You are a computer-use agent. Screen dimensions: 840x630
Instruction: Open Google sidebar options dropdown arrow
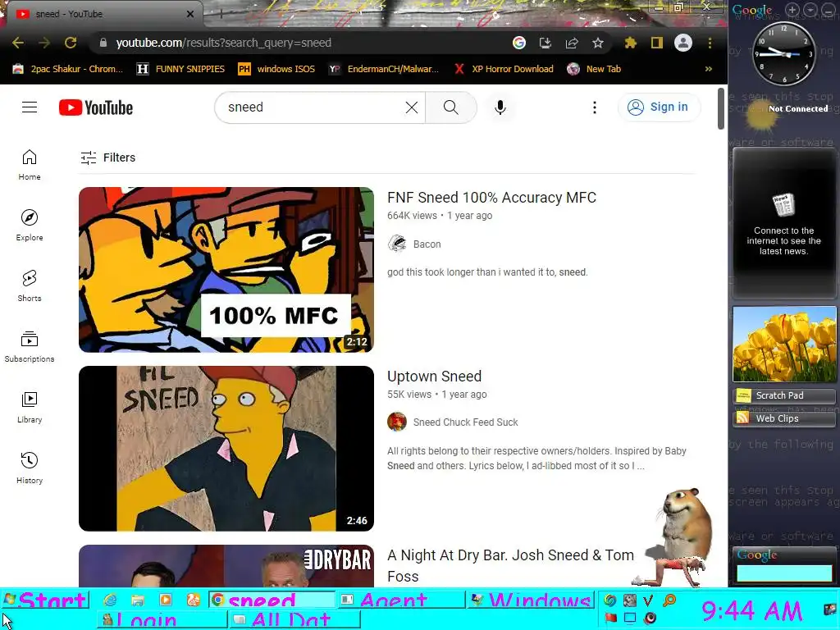[810, 10]
